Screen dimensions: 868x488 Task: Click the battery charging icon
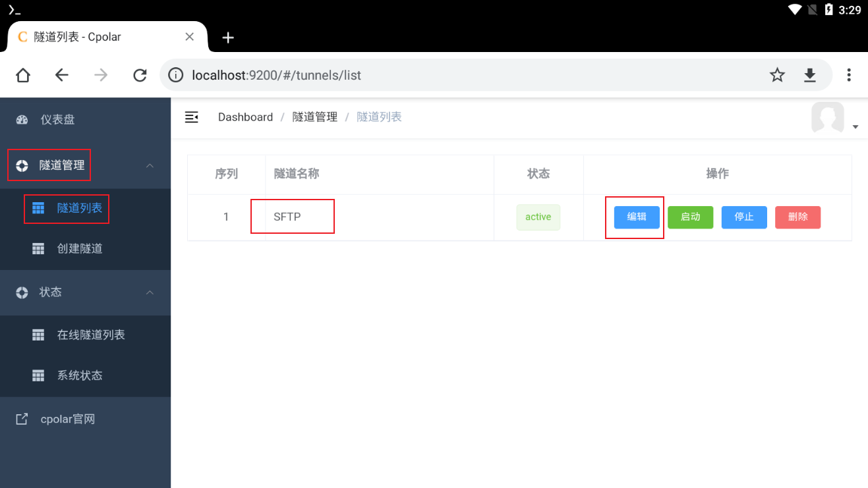[x=829, y=10]
